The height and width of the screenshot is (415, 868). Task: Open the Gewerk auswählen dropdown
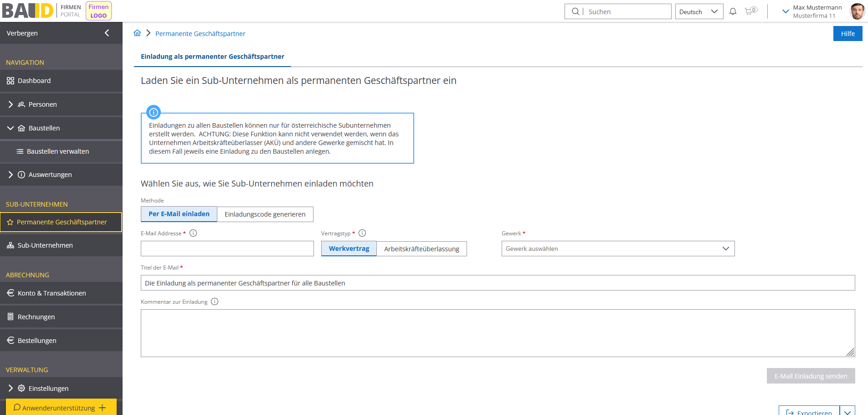click(617, 249)
